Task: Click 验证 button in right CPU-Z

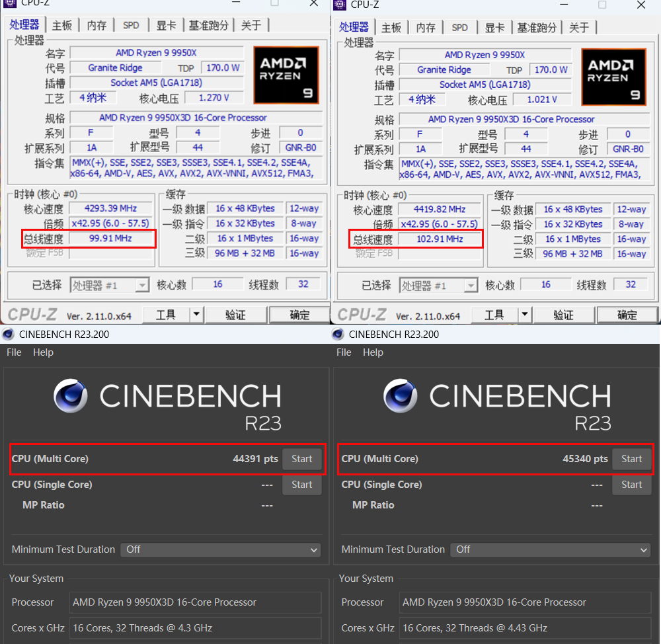Action: 564,315
